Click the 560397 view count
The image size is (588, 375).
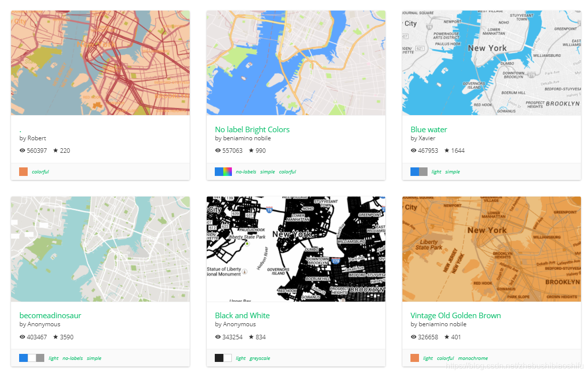pyautogui.click(x=37, y=151)
